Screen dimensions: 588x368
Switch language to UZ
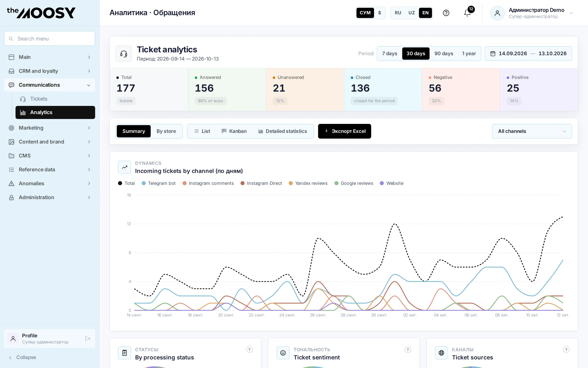pyautogui.click(x=412, y=13)
